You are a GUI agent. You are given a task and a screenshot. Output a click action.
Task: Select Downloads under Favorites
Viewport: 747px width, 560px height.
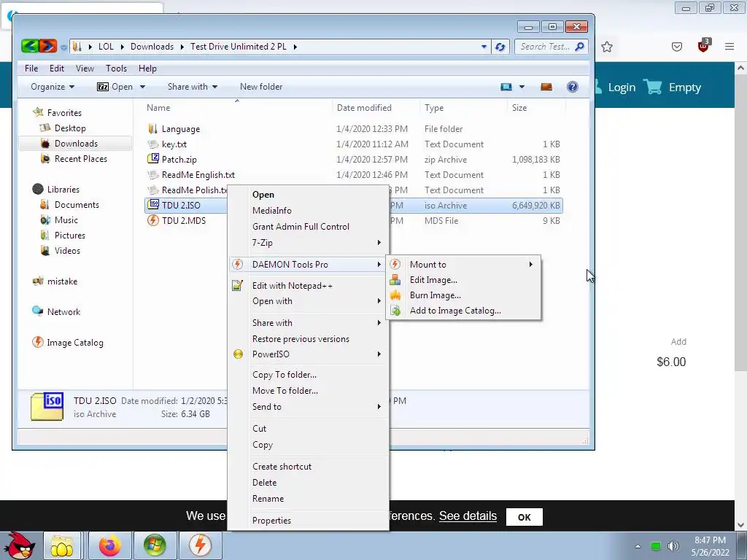coord(76,144)
